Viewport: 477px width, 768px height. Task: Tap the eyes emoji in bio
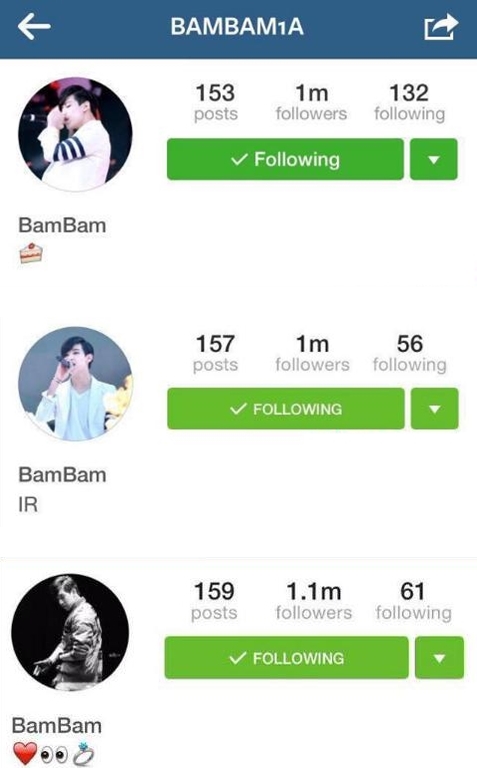[x=54, y=755]
